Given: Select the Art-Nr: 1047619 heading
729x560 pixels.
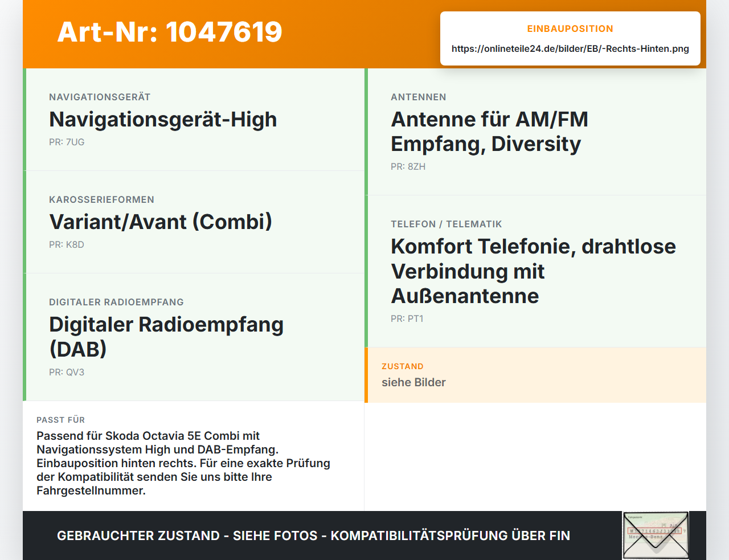Looking at the screenshot, I should (x=170, y=32).
